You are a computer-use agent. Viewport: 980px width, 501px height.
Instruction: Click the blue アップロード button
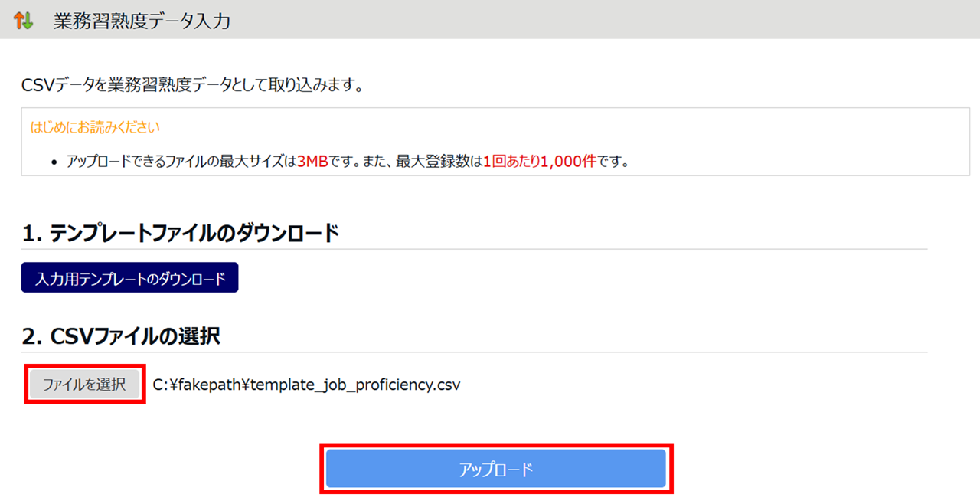point(495,469)
